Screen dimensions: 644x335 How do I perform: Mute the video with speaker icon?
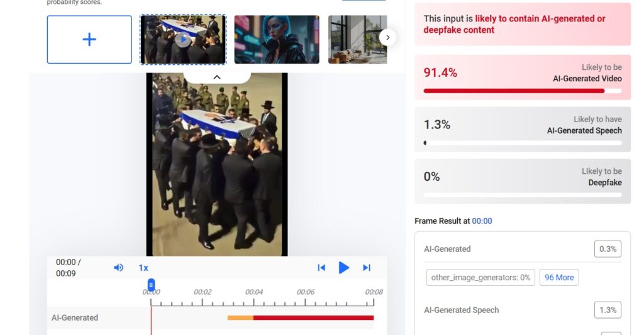[118, 268]
